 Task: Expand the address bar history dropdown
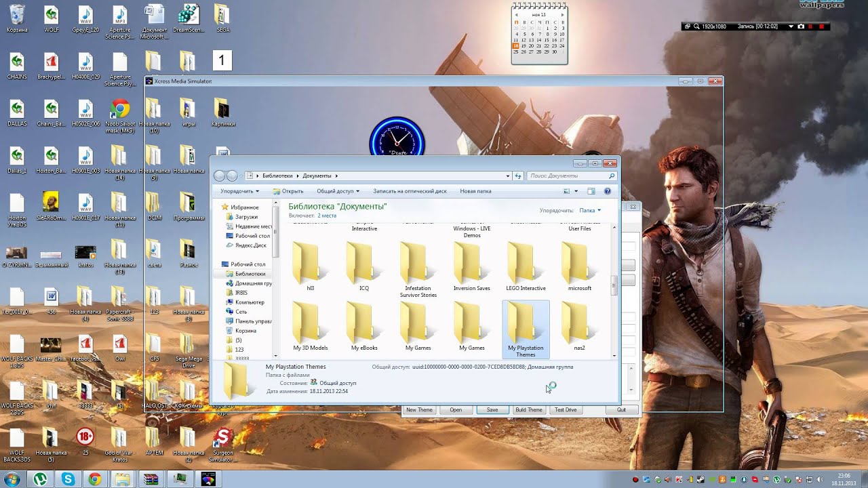[508, 176]
